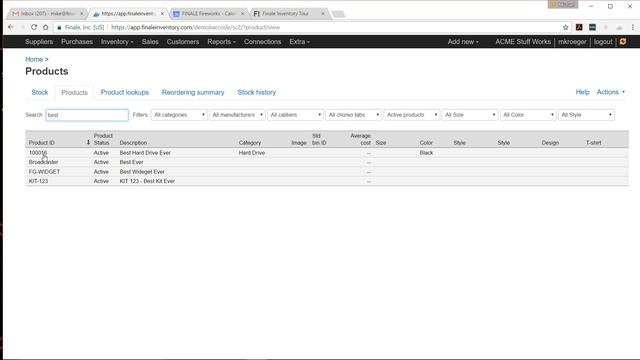Open the Help link
This screenshot has width=640, height=360.
click(x=582, y=92)
